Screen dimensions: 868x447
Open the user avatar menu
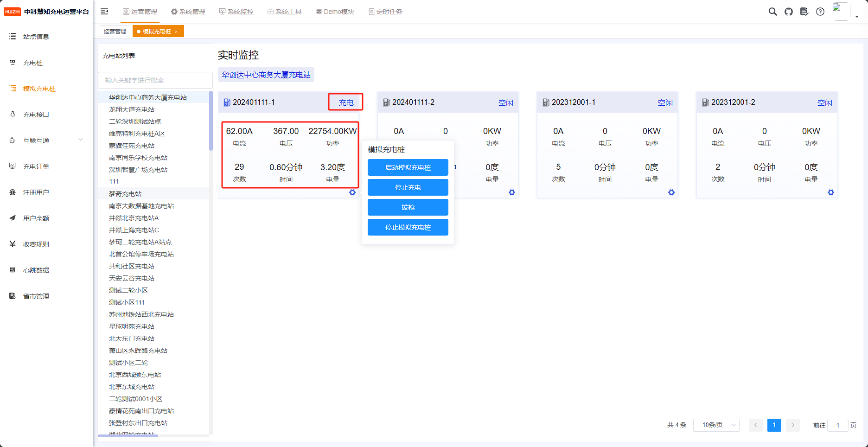pos(845,12)
